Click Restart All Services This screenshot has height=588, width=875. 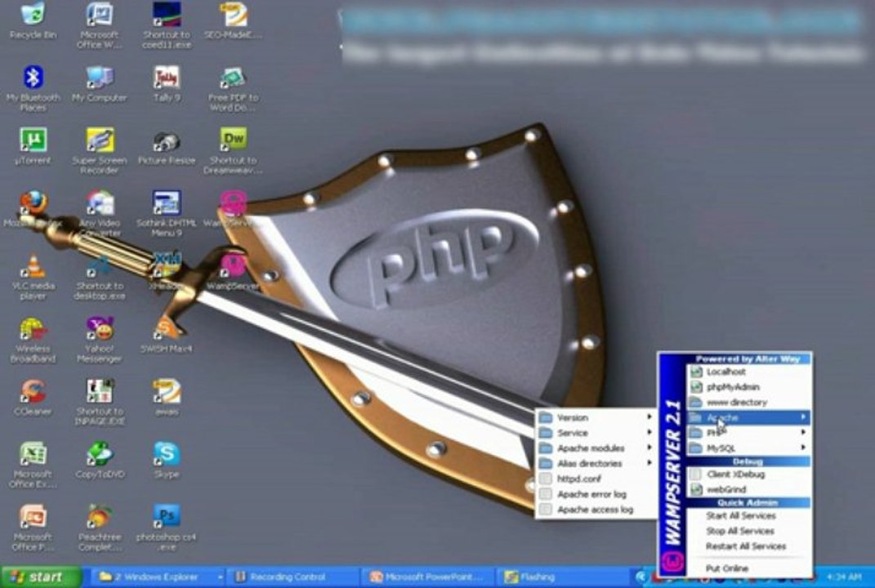coord(749,546)
